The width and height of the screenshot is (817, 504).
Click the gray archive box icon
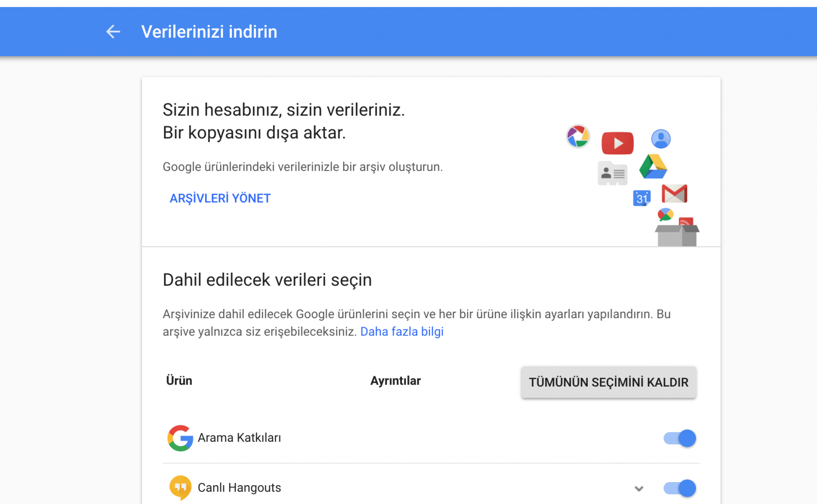point(677,235)
